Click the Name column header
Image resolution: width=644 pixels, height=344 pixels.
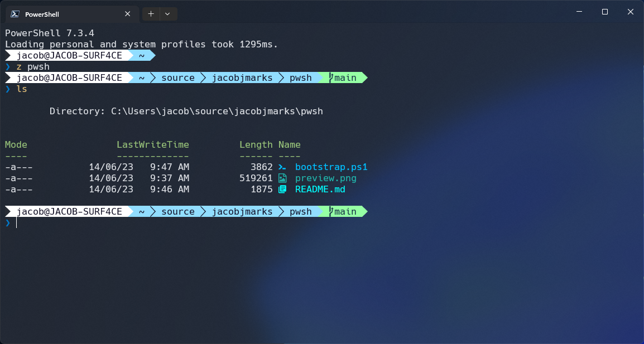point(290,144)
